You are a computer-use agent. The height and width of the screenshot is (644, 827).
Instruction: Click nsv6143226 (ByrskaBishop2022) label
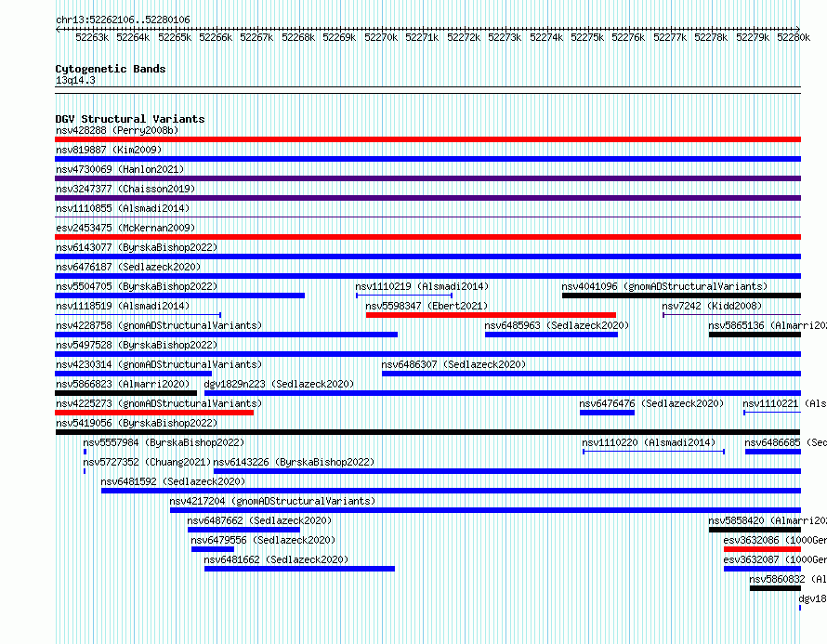tap(294, 462)
